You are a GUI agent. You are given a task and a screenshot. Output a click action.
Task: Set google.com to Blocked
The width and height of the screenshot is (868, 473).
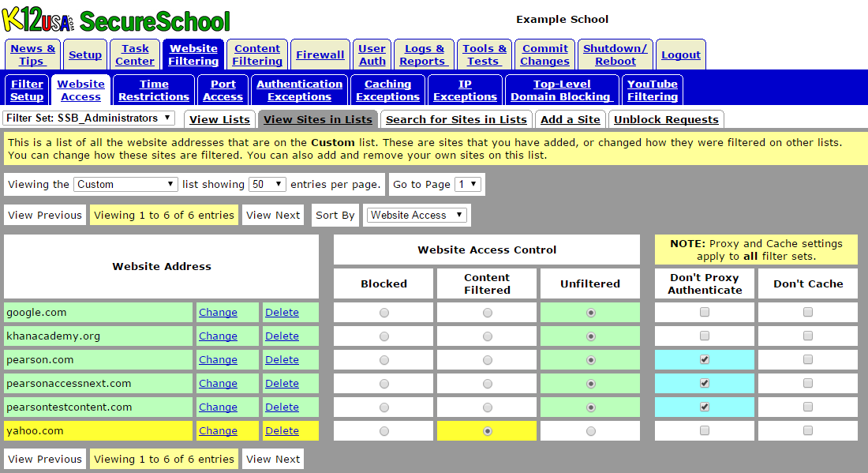pyautogui.click(x=383, y=313)
